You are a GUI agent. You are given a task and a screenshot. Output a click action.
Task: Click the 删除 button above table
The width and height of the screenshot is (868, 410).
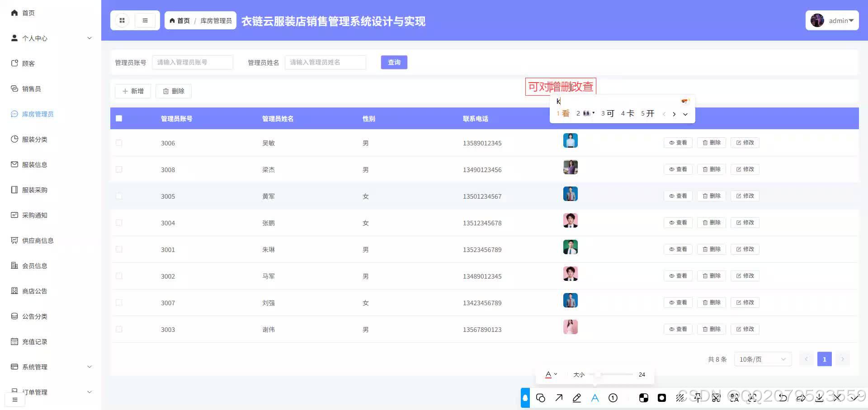[x=174, y=91]
